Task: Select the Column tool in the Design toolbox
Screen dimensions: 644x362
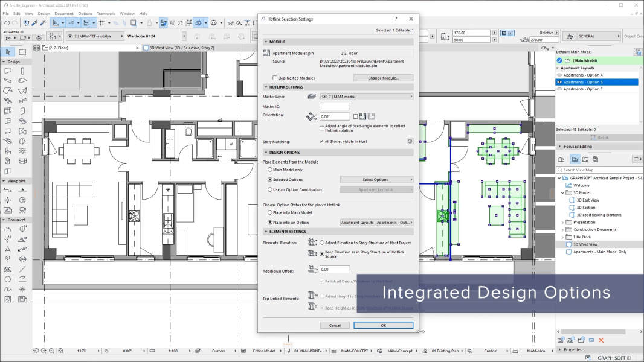Action: (22, 71)
